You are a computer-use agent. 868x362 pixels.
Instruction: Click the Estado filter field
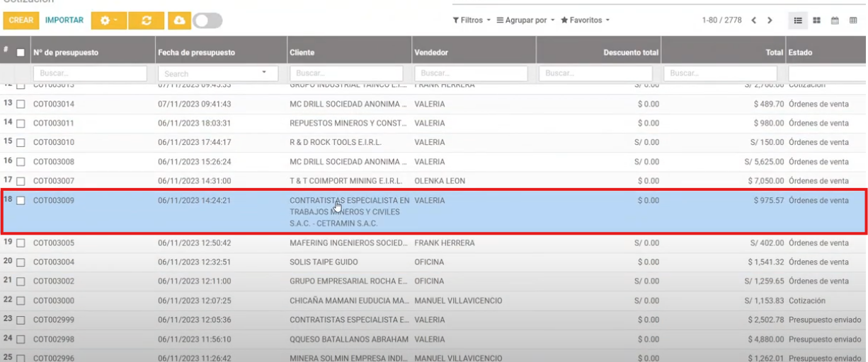click(x=828, y=74)
